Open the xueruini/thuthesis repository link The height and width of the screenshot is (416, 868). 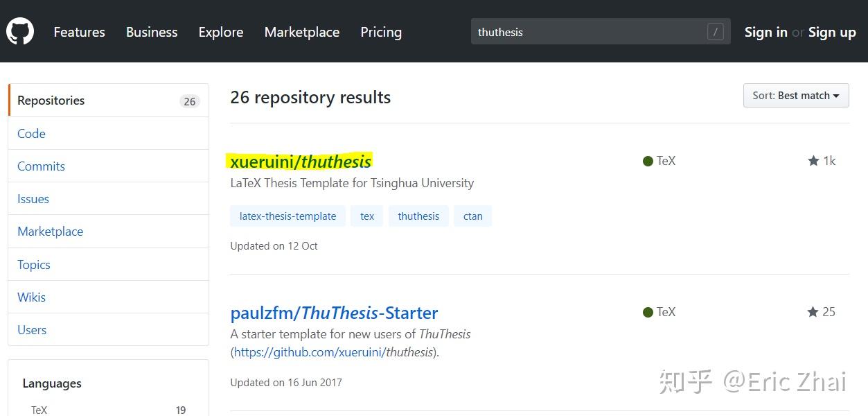301,162
